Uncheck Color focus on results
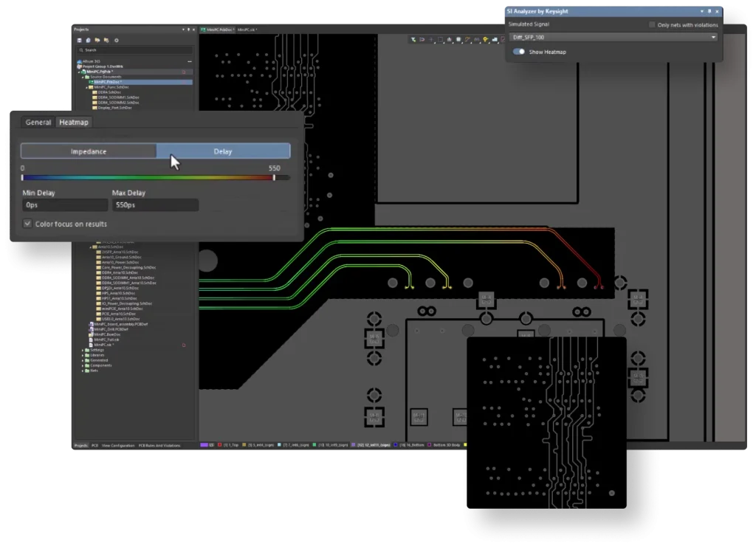Viewport: 756px width, 547px height. pyautogui.click(x=28, y=224)
